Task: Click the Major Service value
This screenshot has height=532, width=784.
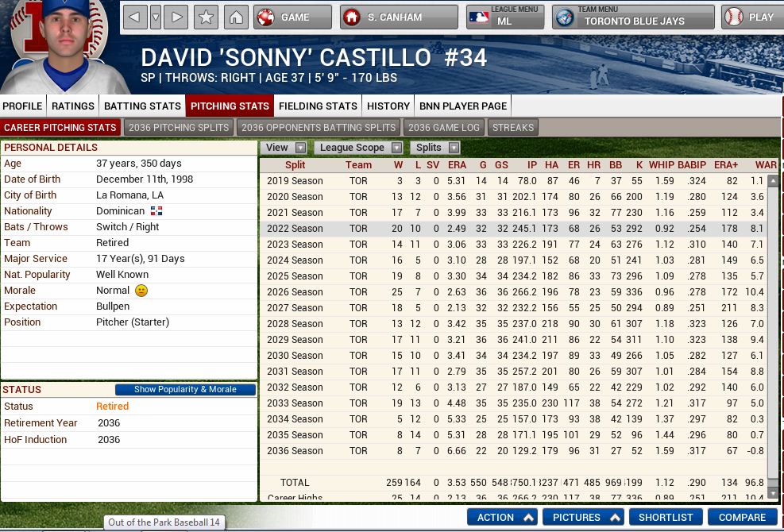Action: [141, 259]
